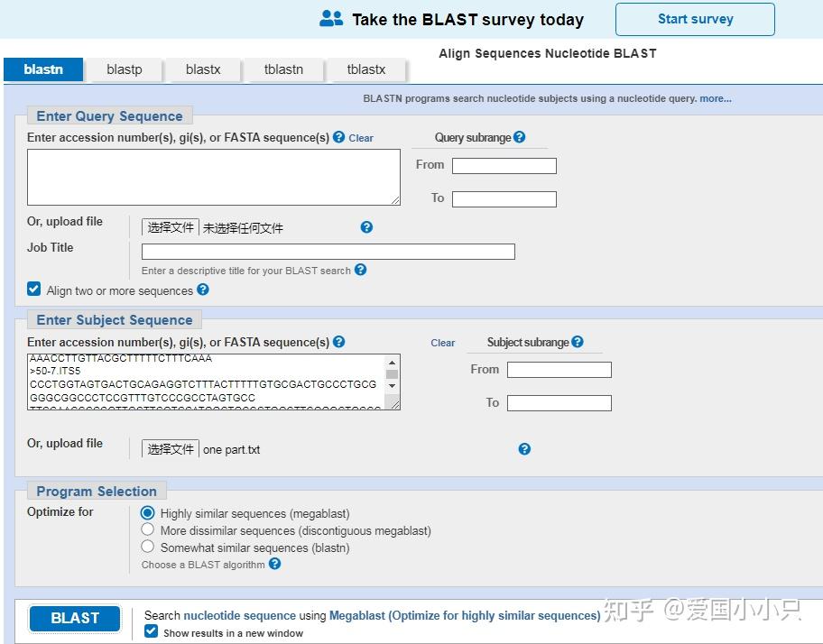Open help icon next to query upload file
Screen dimensions: 823x644
click(x=366, y=227)
